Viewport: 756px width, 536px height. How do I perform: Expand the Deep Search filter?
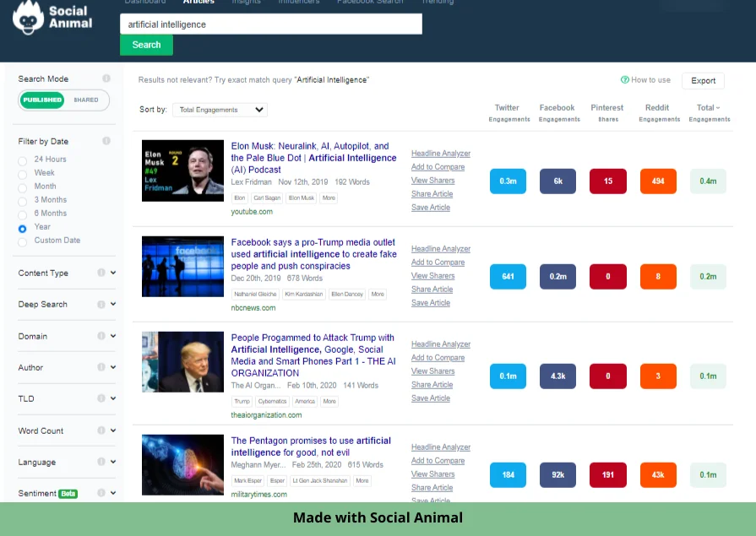[x=113, y=304]
